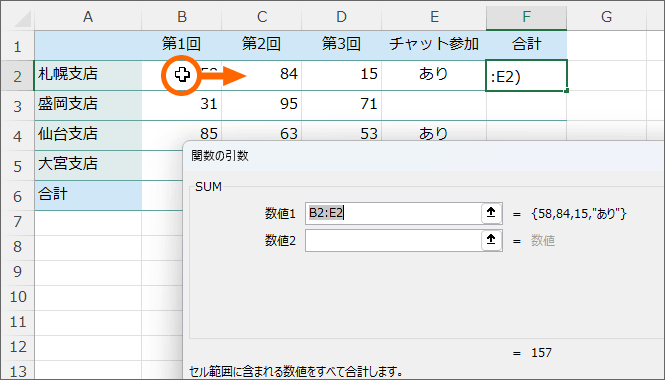Select the 合計 cell in column A

point(88,196)
